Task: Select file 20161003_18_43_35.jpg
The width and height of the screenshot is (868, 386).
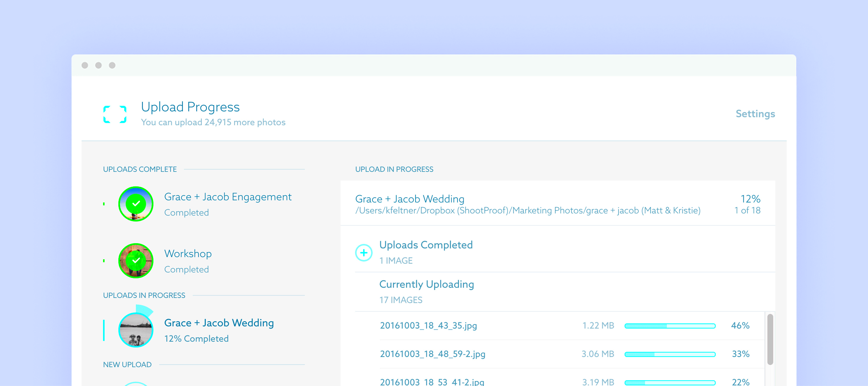Action: [428, 326]
